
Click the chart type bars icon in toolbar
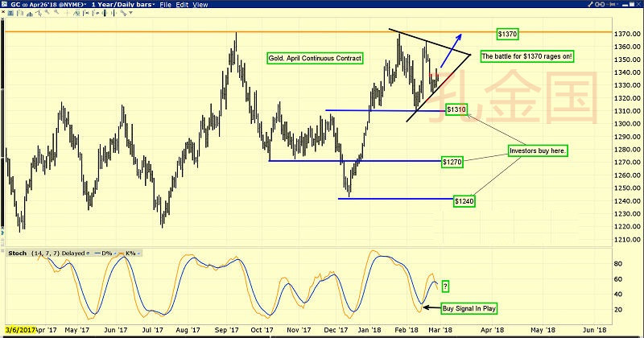point(20,13)
